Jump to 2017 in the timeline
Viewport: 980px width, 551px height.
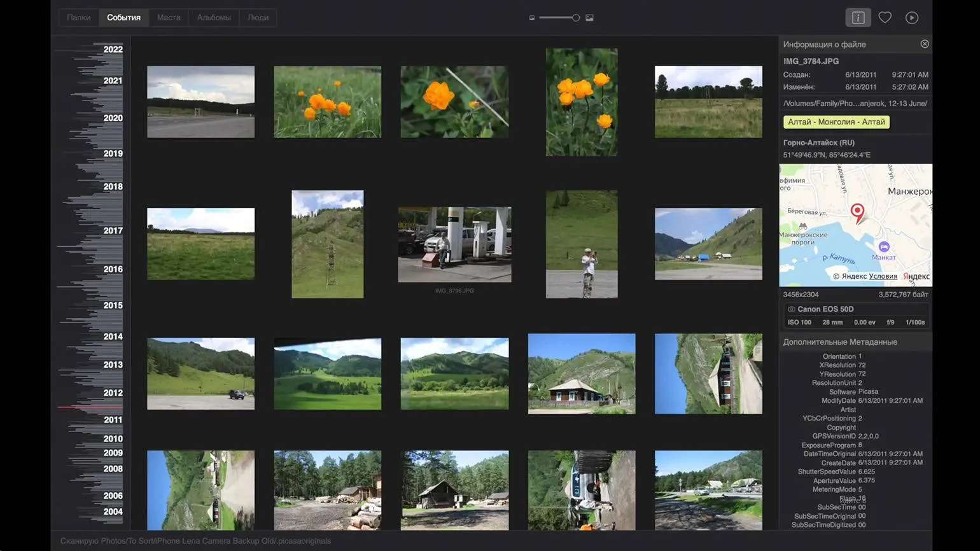point(113,231)
